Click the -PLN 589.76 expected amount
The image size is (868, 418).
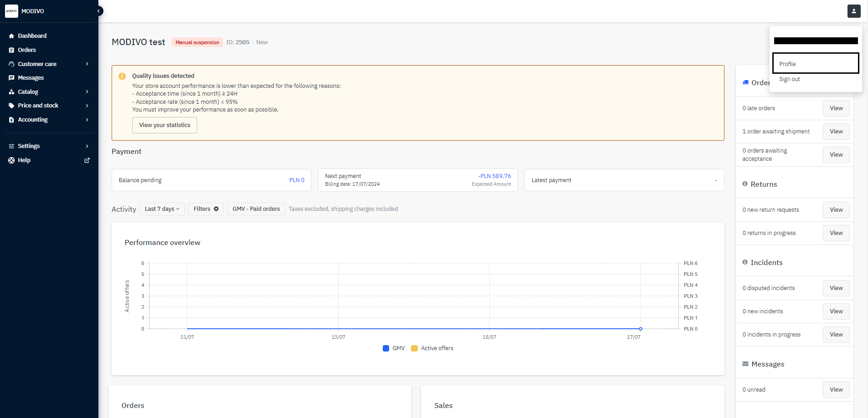(x=494, y=176)
